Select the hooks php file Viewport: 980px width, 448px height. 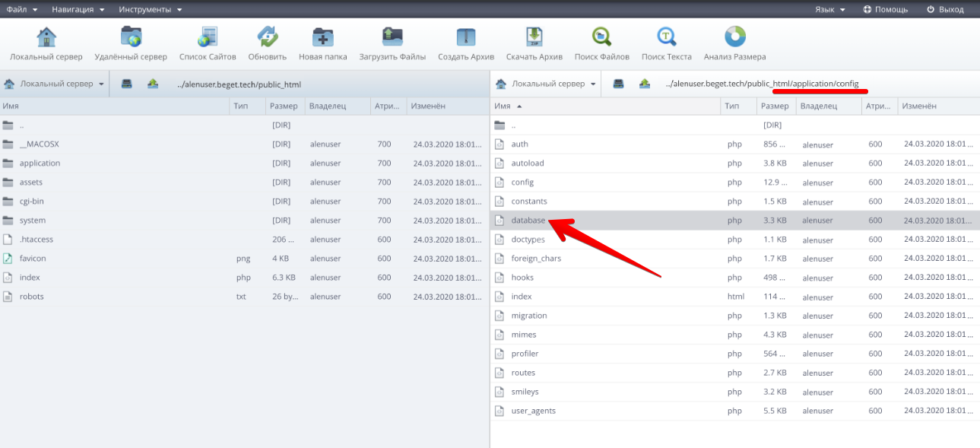pyautogui.click(x=735, y=277)
